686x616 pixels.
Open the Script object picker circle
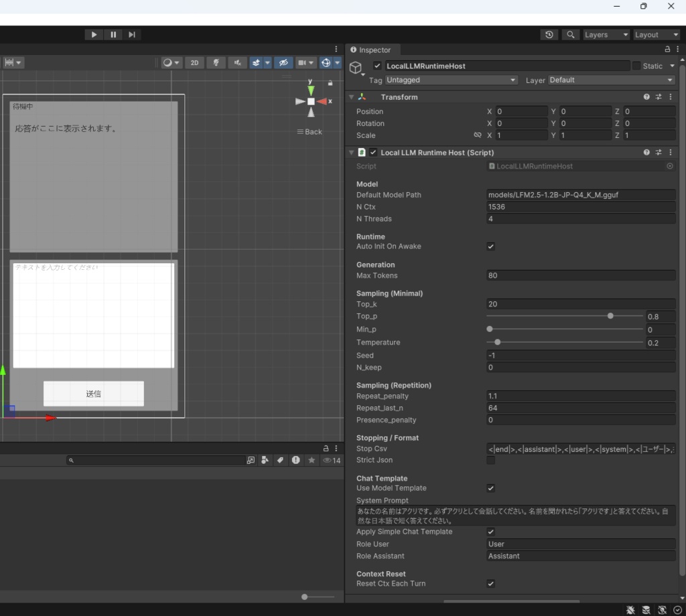tap(669, 166)
